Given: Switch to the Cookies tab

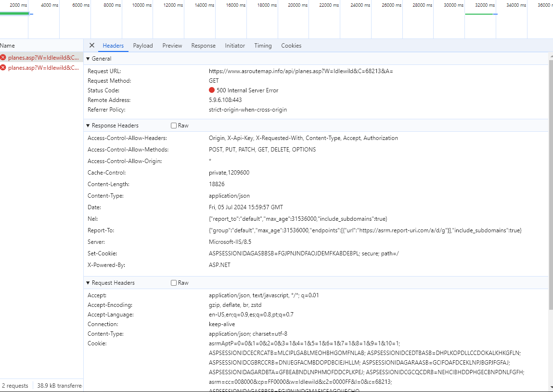Looking at the screenshot, I should click(x=291, y=46).
